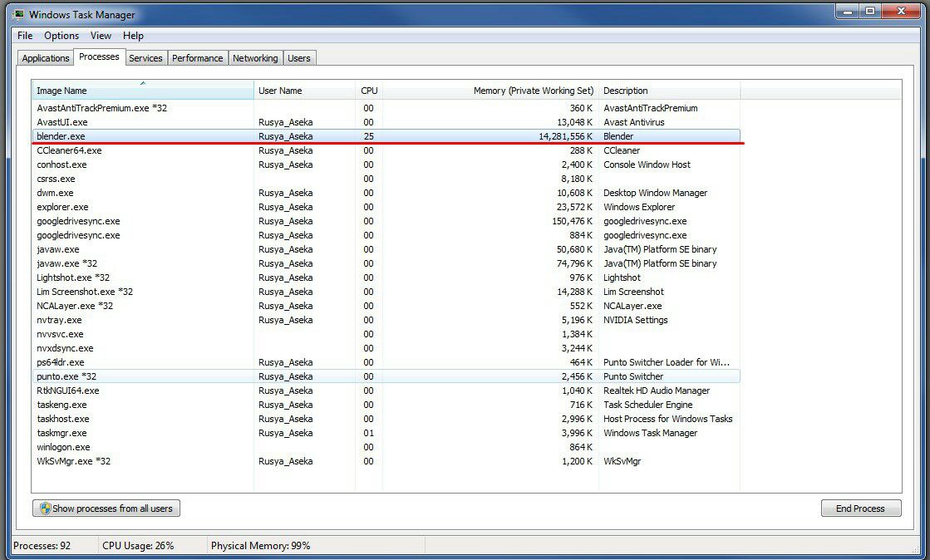The image size is (930, 560).
Task: Select the taskeng.exe process
Action: coord(386,405)
